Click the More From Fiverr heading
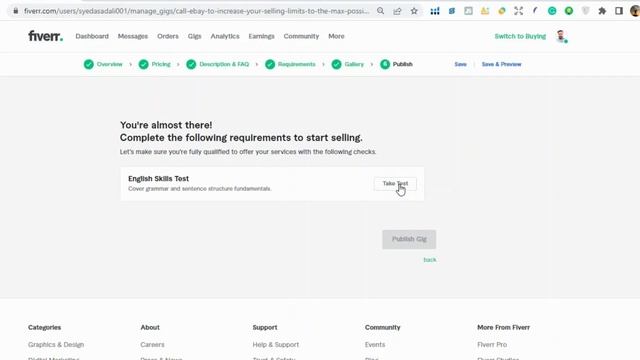This screenshot has height=360, width=640. point(503,327)
